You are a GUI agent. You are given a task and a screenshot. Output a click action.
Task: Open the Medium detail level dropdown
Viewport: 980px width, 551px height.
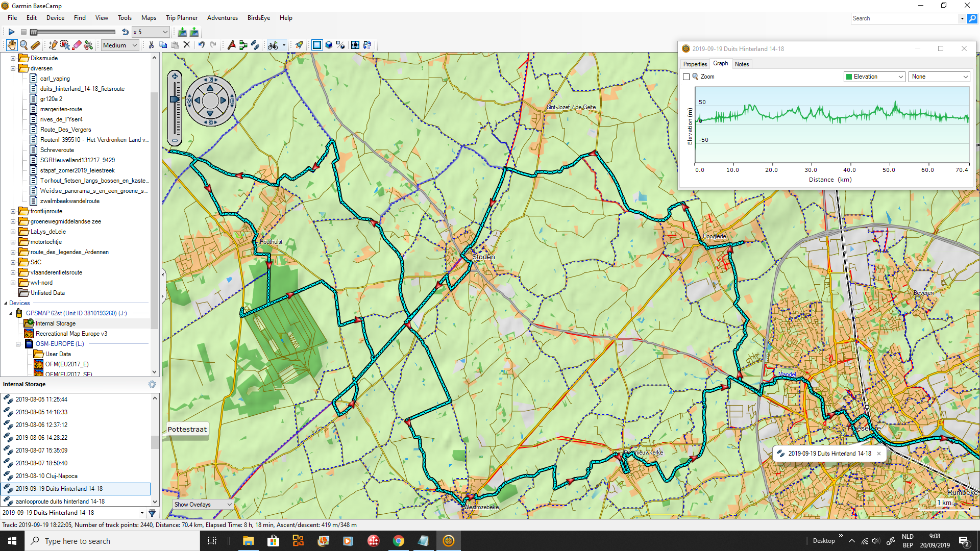(120, 45)
